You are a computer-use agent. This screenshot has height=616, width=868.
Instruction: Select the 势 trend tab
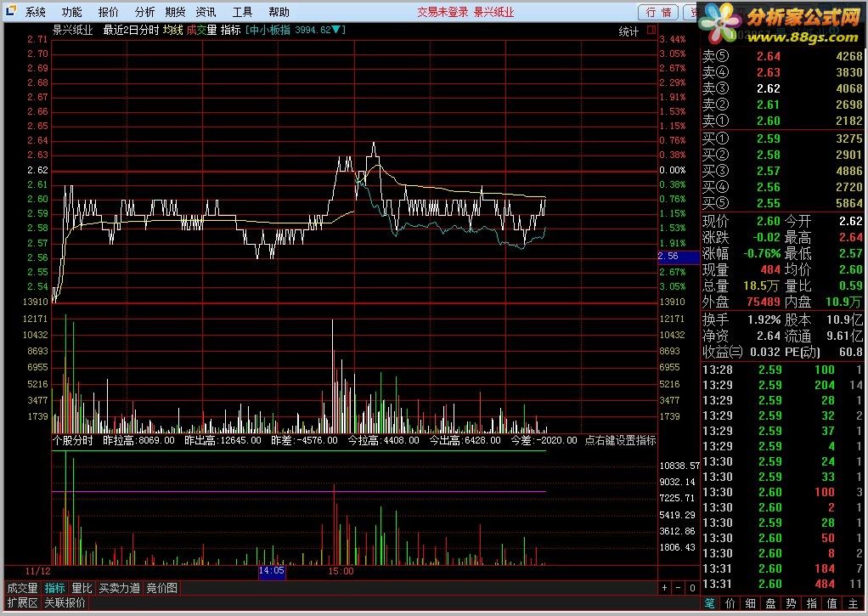791,603
